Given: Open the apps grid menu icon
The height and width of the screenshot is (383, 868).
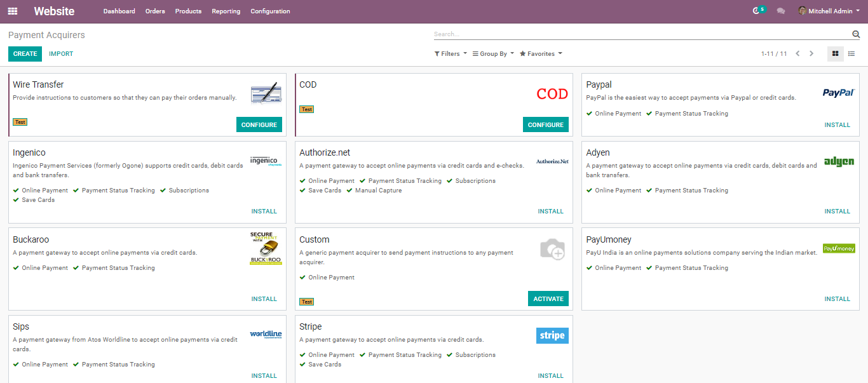Looking at the screenshot, I should tap(13, 11).
